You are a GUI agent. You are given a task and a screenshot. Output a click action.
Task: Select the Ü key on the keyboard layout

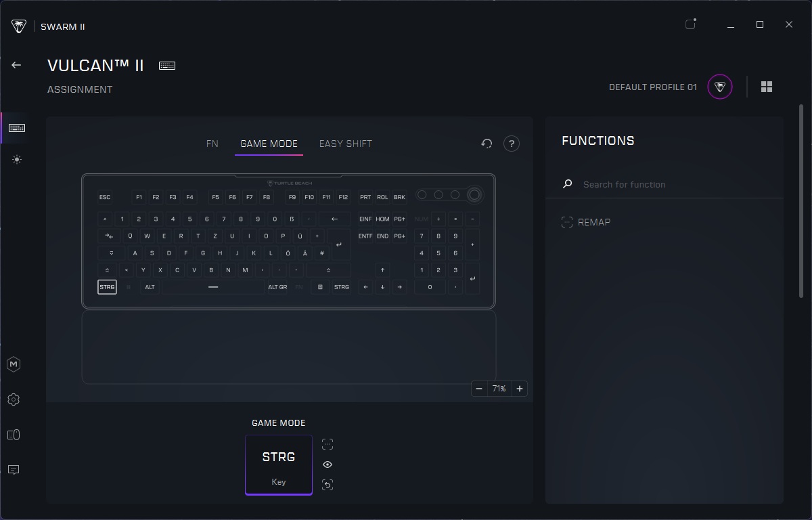300,236
